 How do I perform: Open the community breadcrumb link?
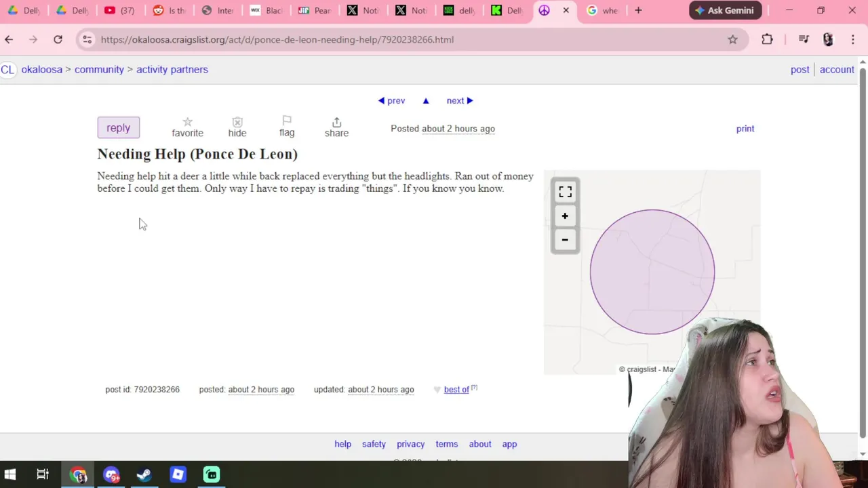pyautogui.click(x=99, y=69)
